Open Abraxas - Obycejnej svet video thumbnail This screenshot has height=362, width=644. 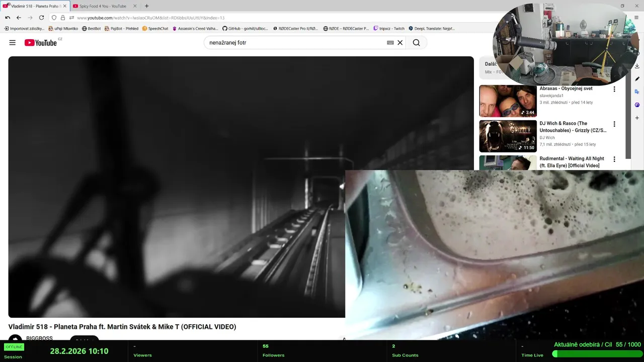pos(508,101)
